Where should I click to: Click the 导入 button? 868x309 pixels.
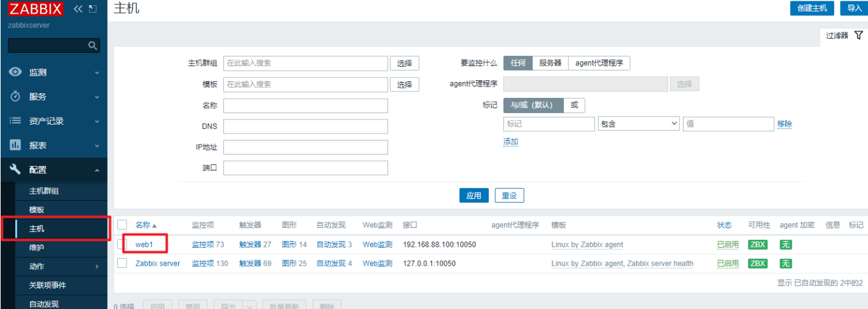tap(854, 8)
